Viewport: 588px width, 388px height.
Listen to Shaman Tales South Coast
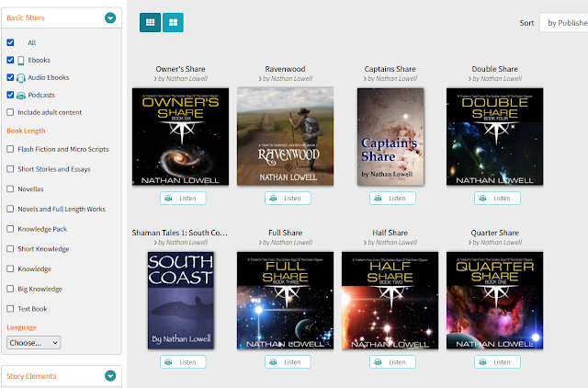(x=183, y=361)
